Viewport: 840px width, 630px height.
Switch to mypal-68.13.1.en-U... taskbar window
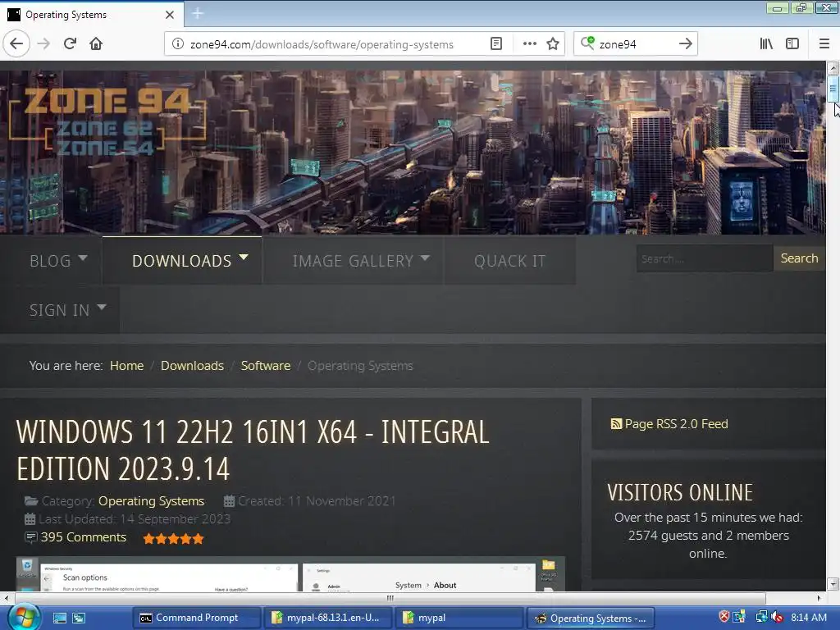[328, 618]
